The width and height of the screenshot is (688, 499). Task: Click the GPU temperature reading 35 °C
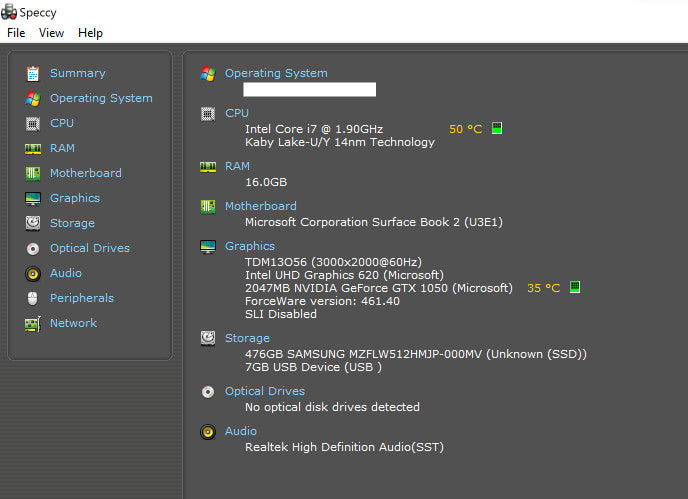click(544, 288)
